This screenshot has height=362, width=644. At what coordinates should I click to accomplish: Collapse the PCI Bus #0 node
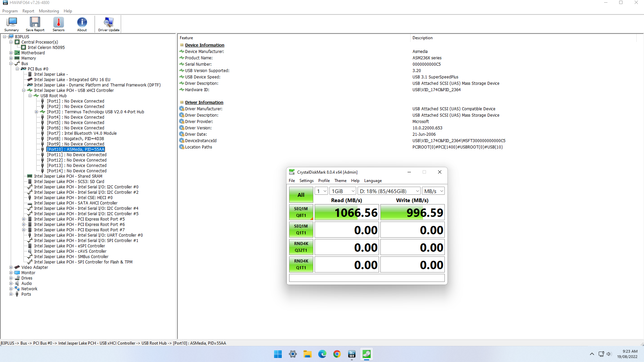click(17, 69)
